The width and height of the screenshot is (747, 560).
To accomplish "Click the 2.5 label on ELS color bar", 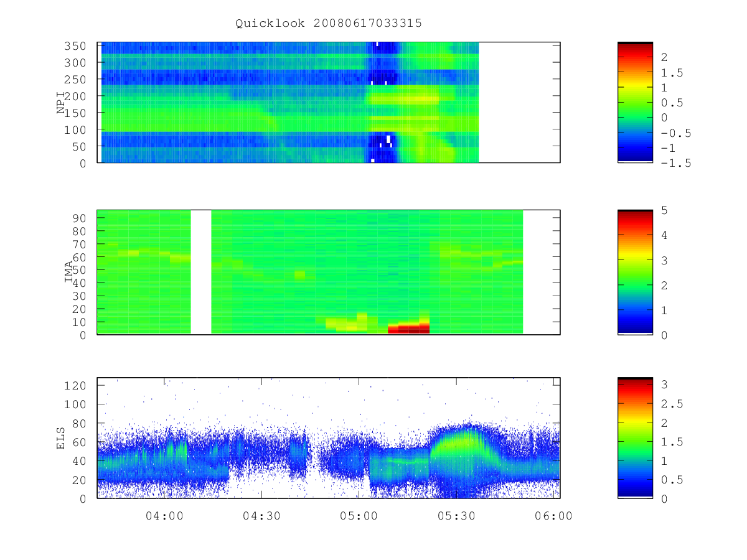I will click(671, 404).
